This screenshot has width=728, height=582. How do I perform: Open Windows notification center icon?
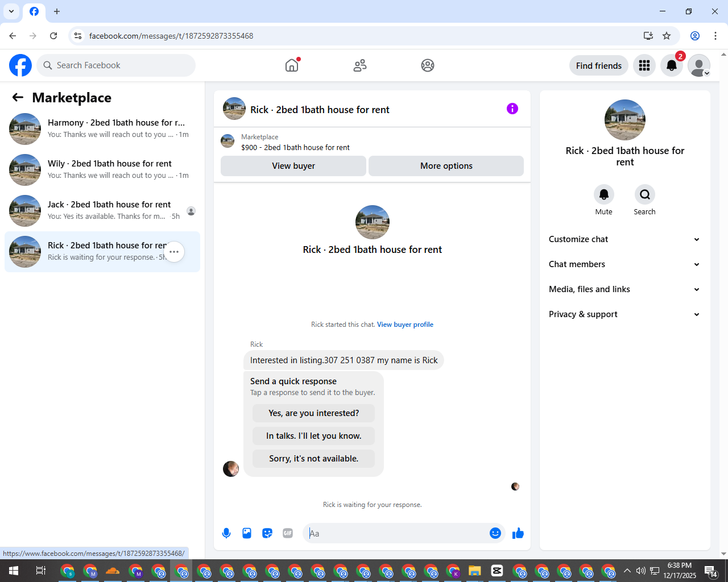tap(711, 571)
